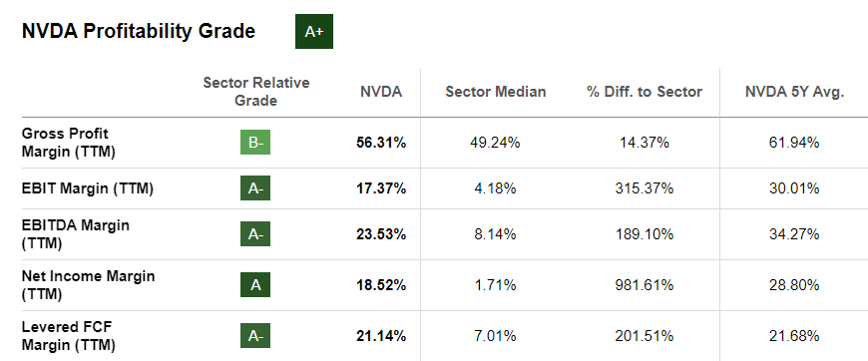The image size is (868, 361).
Task: Open the Levered FCF Margin (TTM) row label
Action: tap(69, 335)
